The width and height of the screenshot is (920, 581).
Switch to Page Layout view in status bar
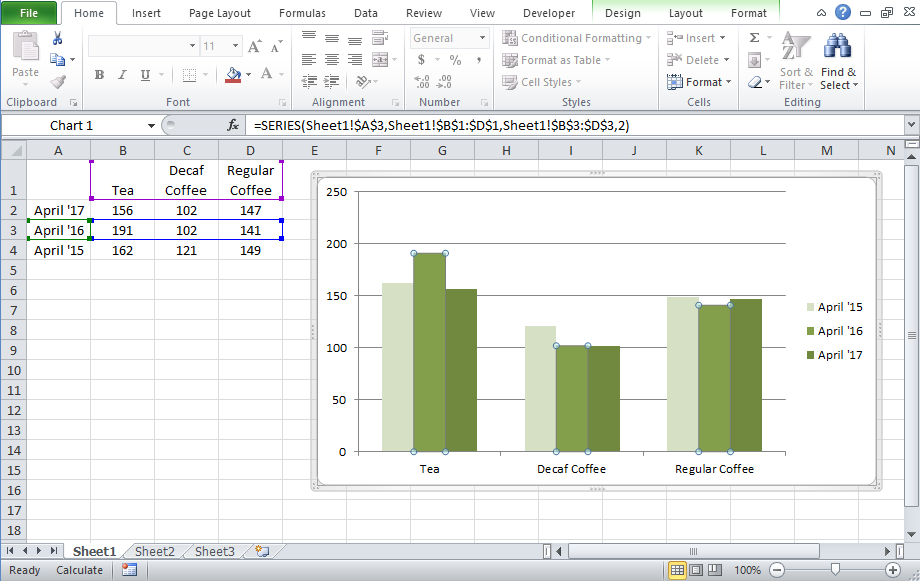pos(696,570)
